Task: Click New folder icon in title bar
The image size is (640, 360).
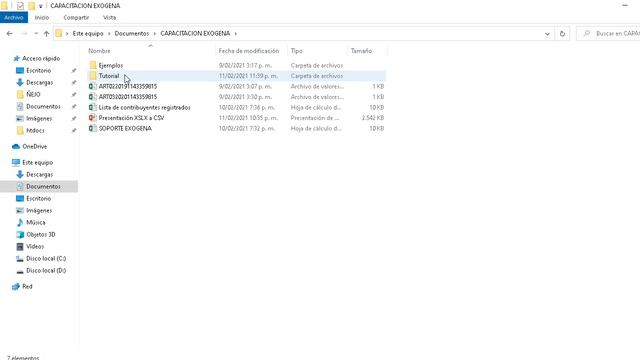Action: (x=31, y=6)
